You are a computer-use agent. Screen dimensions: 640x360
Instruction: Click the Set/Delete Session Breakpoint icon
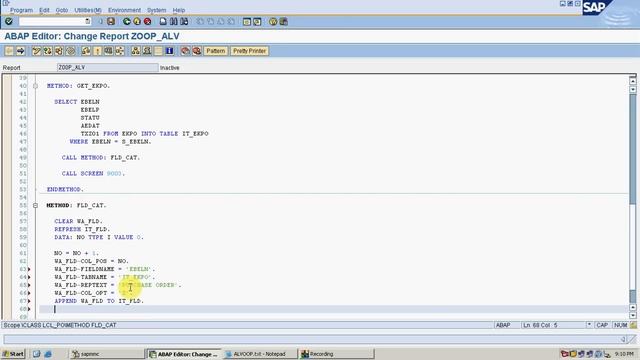coord(185,51)
